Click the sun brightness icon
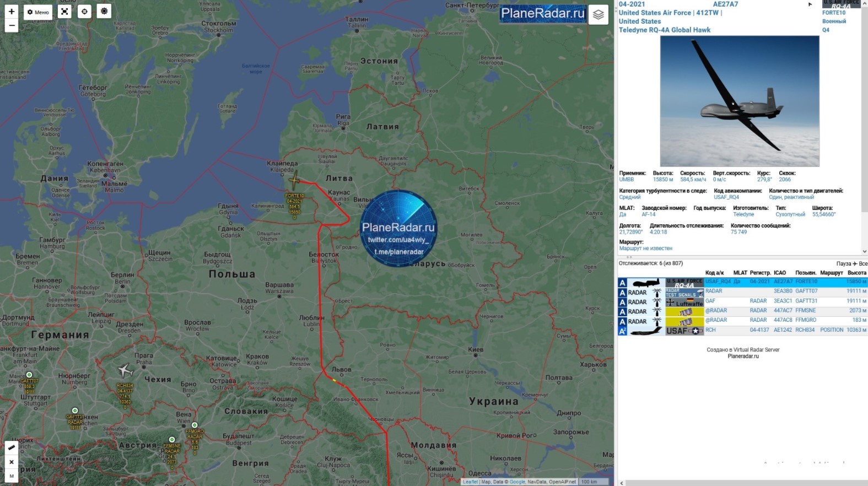This screenshot has height=486, width=868. coord(104,12)
